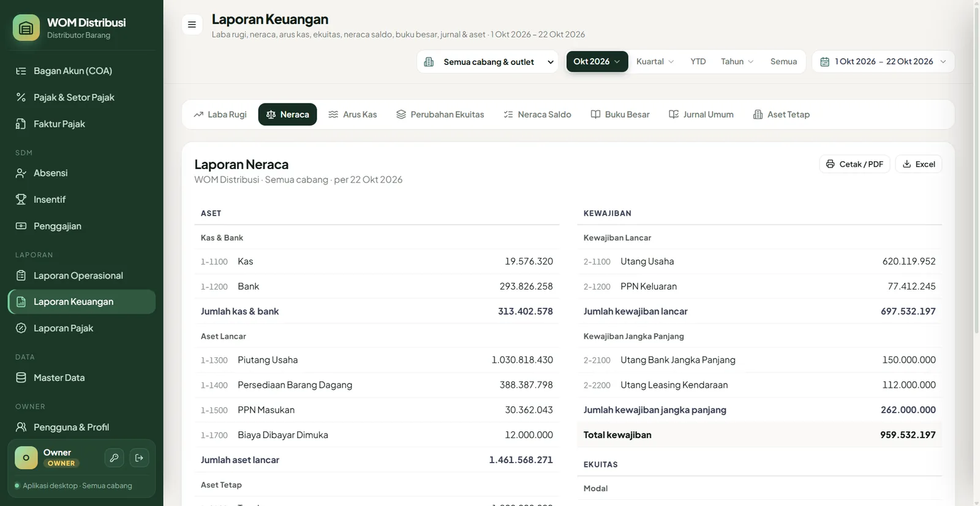Click the printer icon in Cetak / PDF
980x506 pixels.
pos(830,164)
